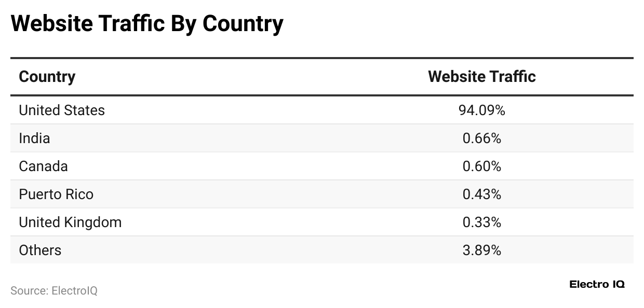Select the Puerto Rico country cell
This screenshot has height=308, width=644.
pyautogui.click(x=56, y=194)
